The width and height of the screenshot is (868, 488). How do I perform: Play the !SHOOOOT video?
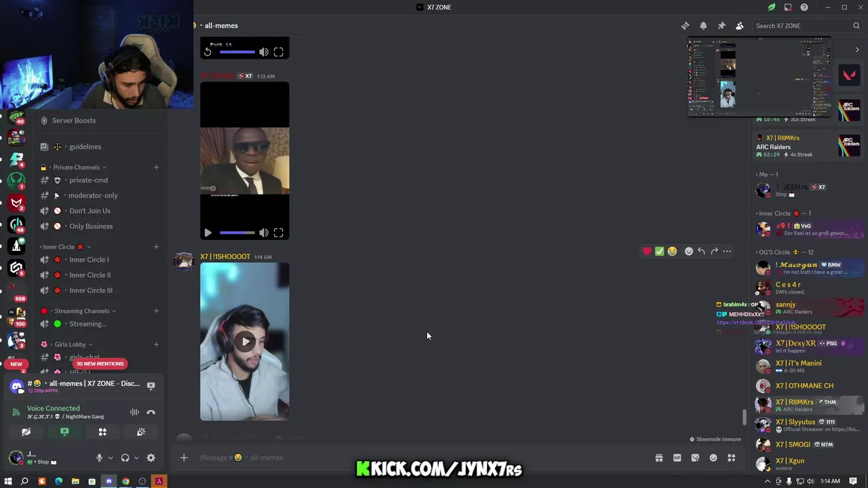coord(245,342)
